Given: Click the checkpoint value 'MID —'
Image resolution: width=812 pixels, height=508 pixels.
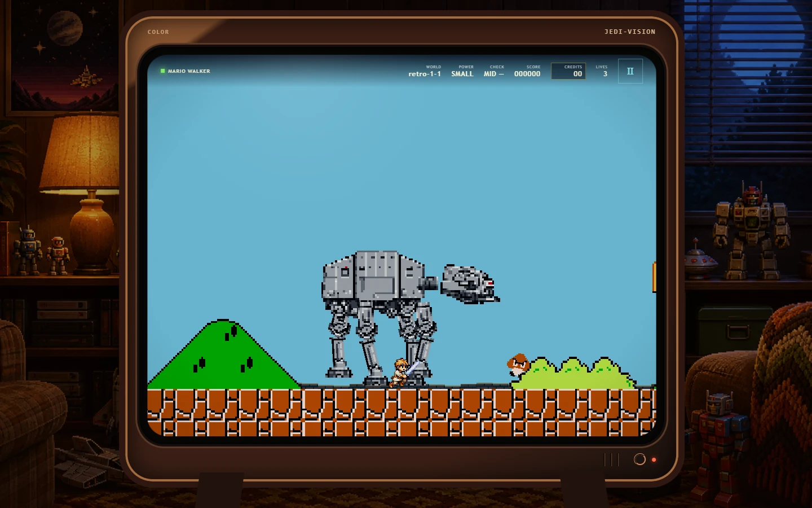Looking at the screenshot, I should (494, 74).
